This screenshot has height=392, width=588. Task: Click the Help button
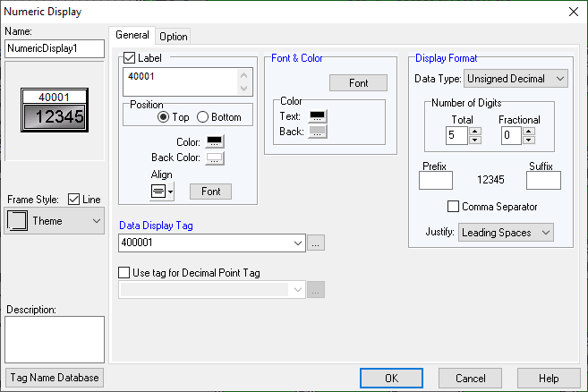tap(549, 378)
